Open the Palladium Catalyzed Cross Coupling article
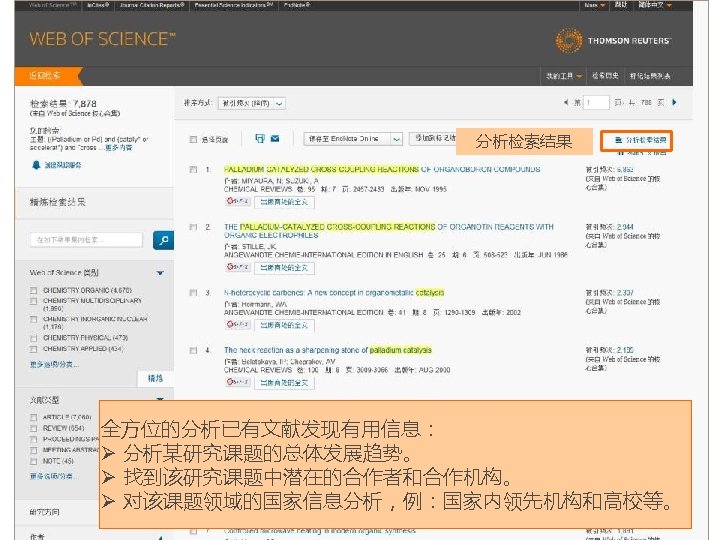 click(382, 169)
